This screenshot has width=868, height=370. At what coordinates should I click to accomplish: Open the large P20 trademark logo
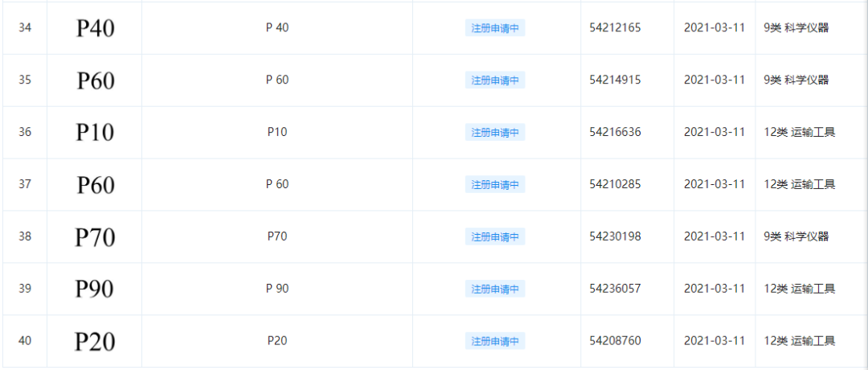point(95,341)
